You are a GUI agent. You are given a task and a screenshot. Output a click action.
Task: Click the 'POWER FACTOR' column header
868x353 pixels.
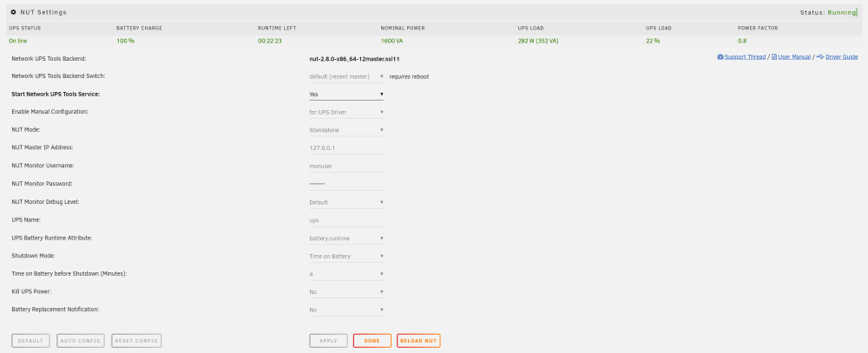758,28
